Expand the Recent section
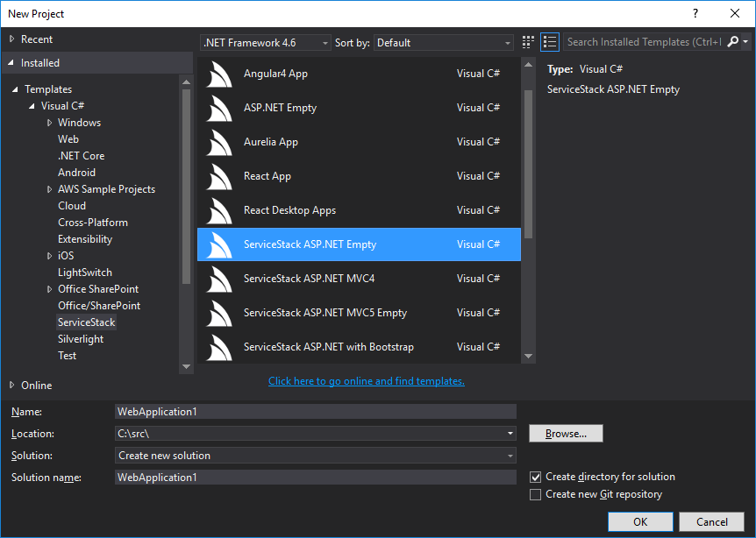This screenshot has width=756, height=538. point(12,39)
